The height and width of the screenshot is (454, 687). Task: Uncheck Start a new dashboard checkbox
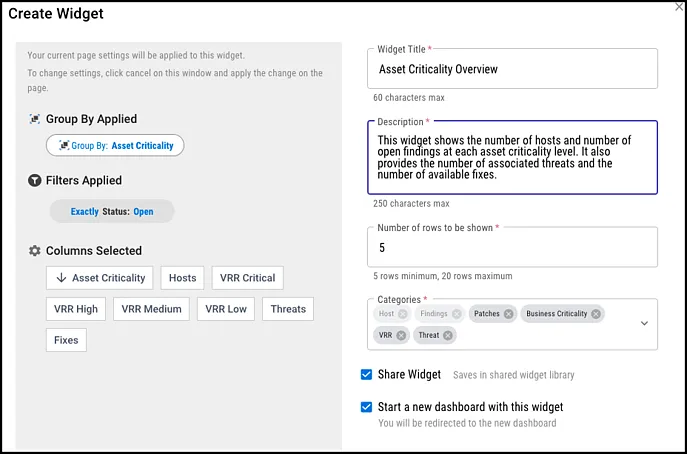point(366,407)
